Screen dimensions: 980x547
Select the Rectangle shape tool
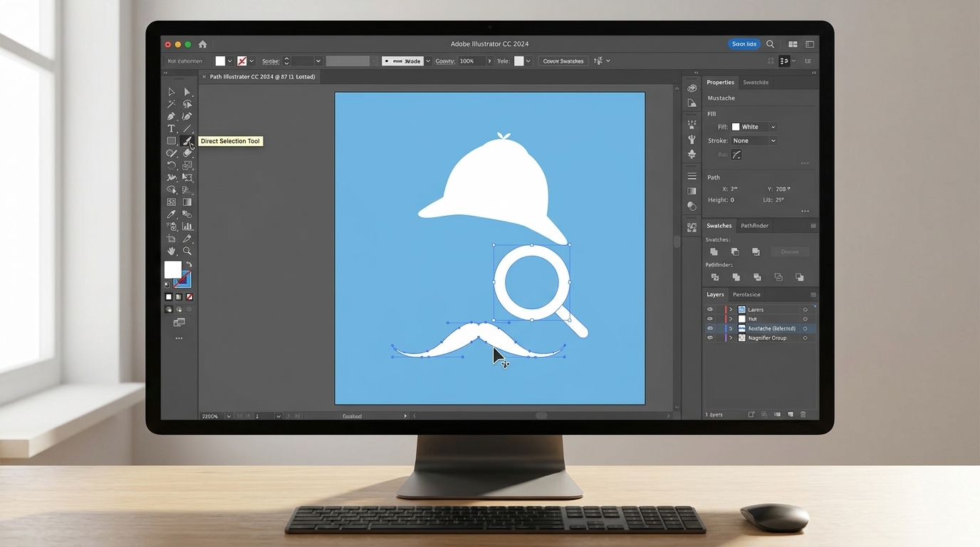pyautogui.click(x=171, y=141)
